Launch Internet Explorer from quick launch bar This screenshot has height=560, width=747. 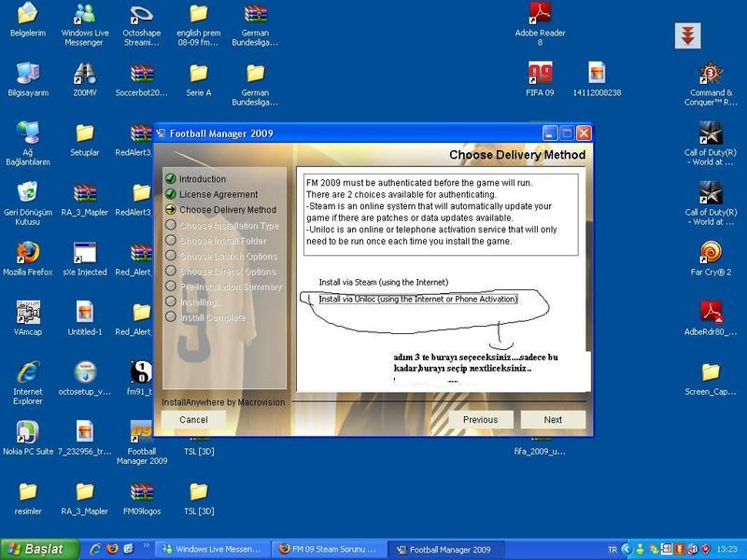[96, 549]
